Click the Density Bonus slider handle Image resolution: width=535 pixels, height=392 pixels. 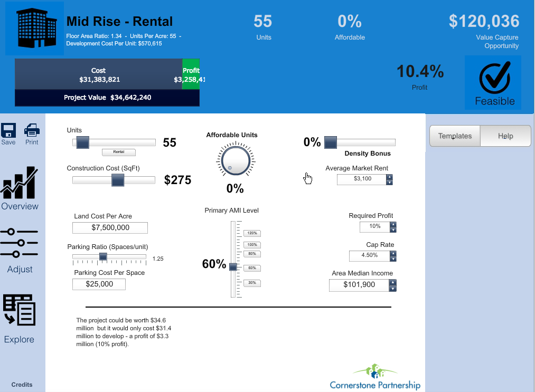(330, 142)
